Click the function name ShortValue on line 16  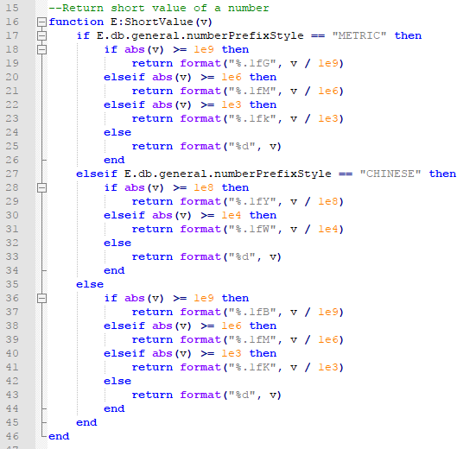click(158, 22)
